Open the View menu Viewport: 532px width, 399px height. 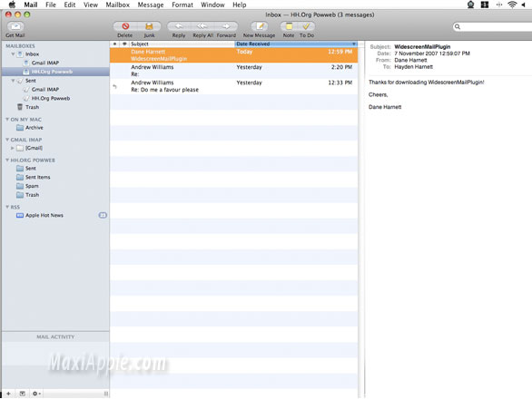91,5
